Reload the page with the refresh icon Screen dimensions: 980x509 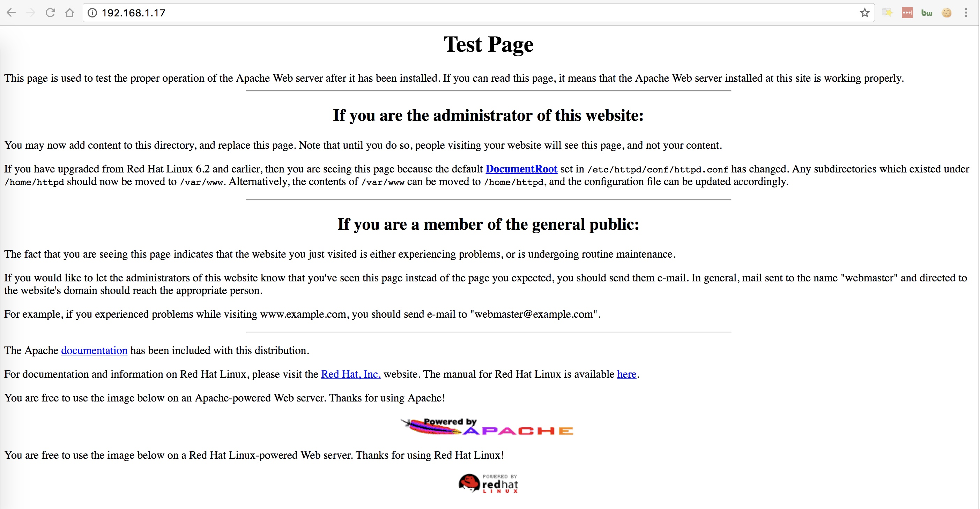pos(50,13)
